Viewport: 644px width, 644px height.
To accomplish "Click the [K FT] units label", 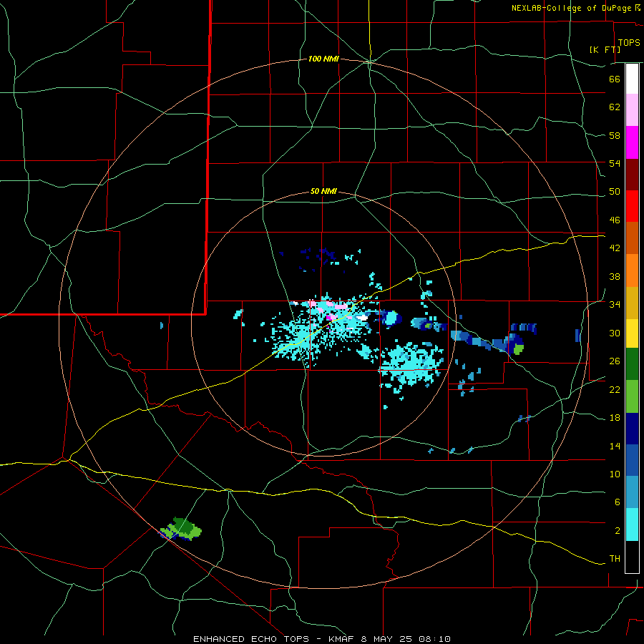I will point(605,49).
